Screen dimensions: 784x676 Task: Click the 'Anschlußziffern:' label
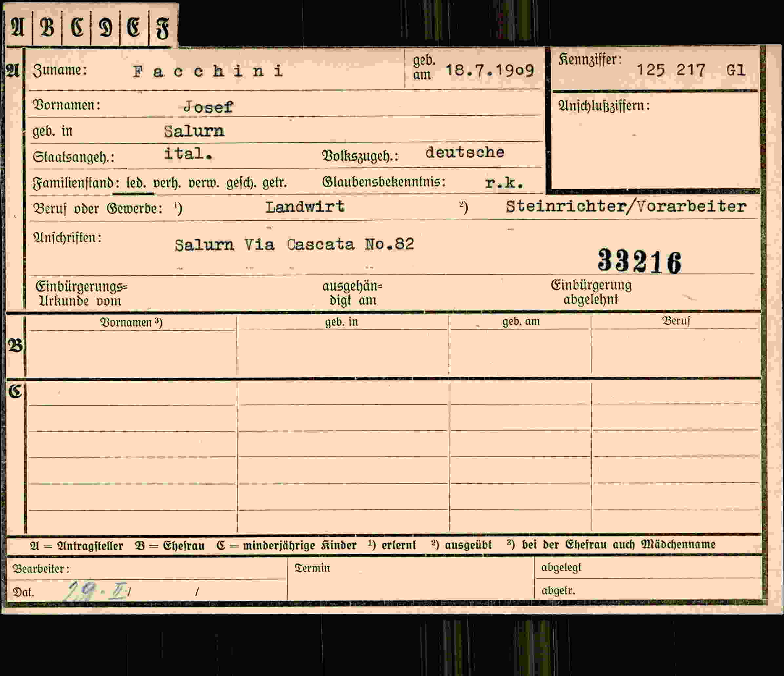point(604,106)
